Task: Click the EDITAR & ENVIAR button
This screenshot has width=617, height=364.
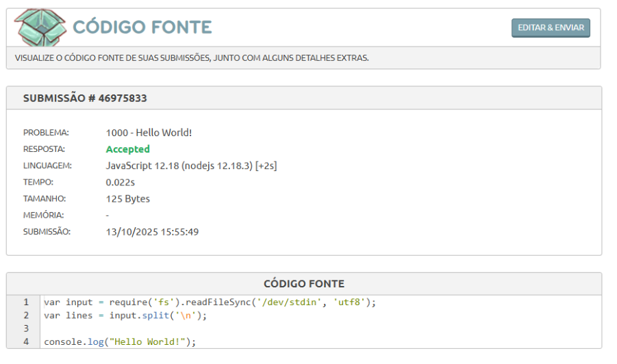Action: coord(551,28)
